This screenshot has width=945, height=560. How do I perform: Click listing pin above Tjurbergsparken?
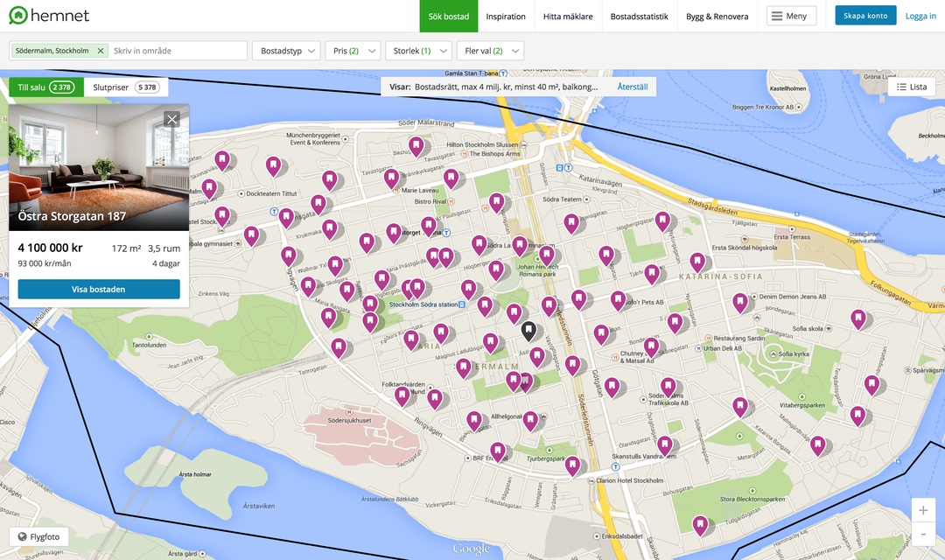click(x=529, y=420)
